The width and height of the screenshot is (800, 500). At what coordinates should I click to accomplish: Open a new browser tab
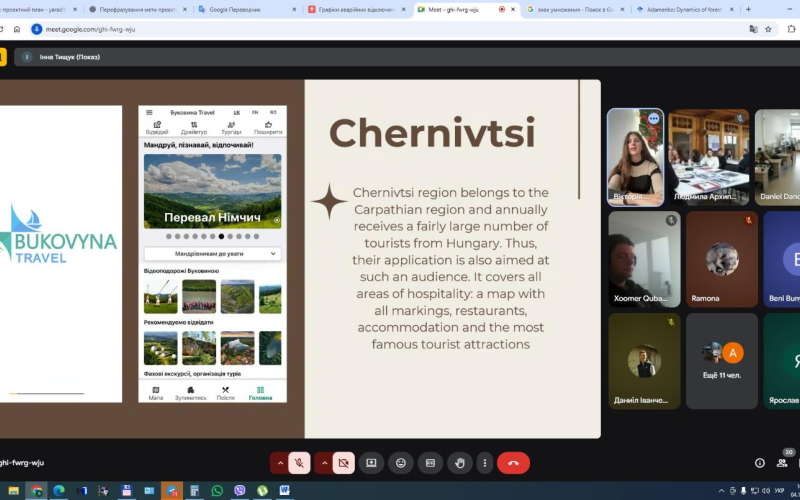(748, 9)
